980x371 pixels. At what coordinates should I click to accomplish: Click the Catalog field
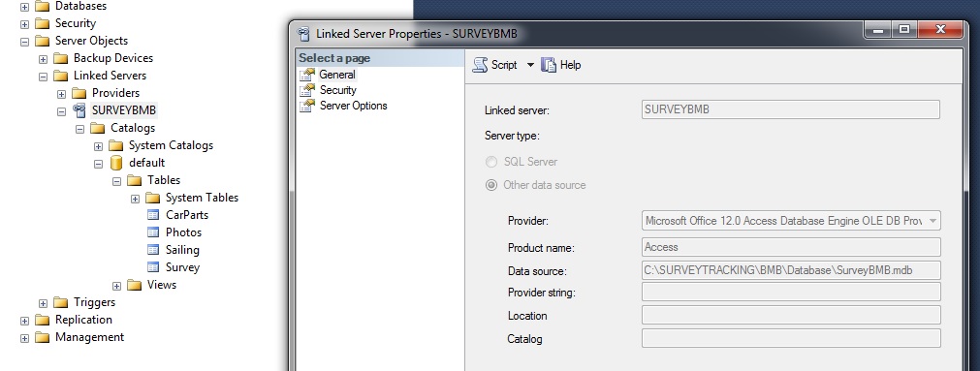[791, 338]
